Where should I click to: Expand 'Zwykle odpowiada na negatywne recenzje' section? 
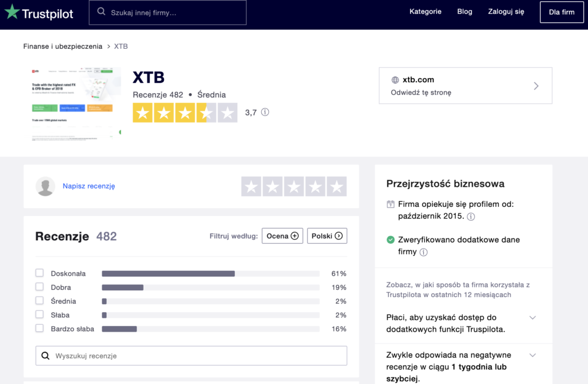click(x=532, y=355)
